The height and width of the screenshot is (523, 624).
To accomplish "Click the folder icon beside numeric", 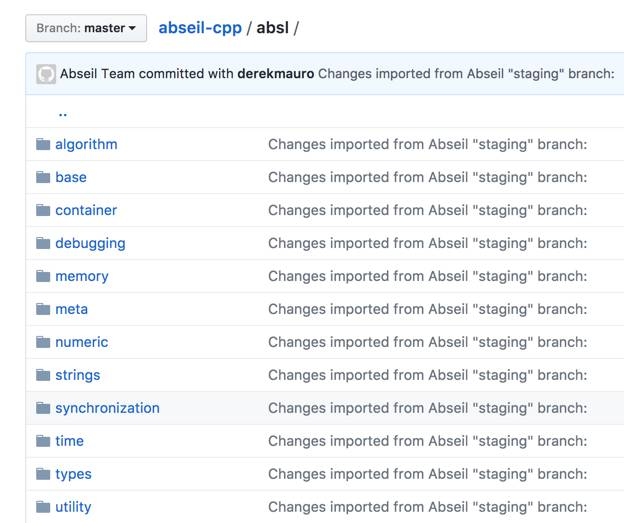I will pyautogui.click(x=43, y=342).
